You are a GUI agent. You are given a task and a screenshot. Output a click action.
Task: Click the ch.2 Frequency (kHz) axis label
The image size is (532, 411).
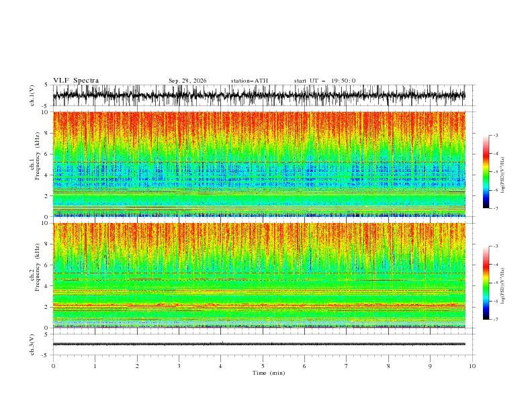(35, 275)
